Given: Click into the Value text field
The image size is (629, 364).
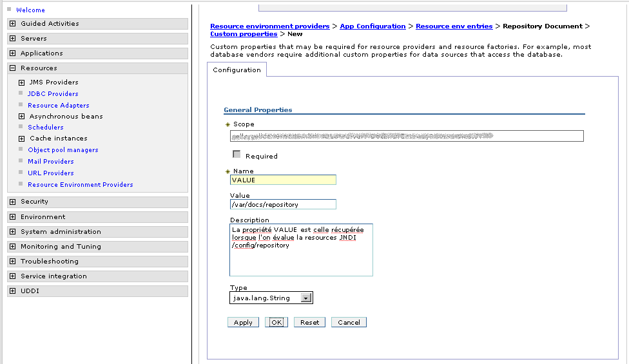Looking at the screenshot, I should click(x=283, y=204).
